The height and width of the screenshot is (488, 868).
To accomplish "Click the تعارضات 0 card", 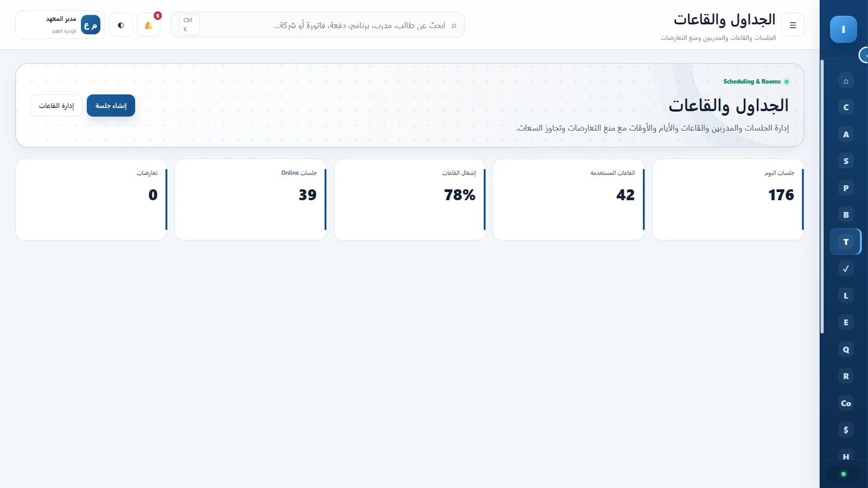I will (92, 200).
